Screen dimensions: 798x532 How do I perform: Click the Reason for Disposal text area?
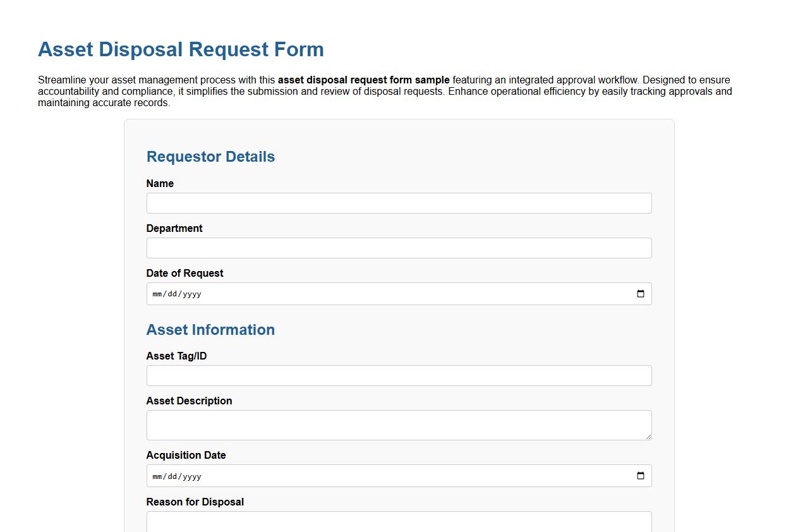[399, 522]
